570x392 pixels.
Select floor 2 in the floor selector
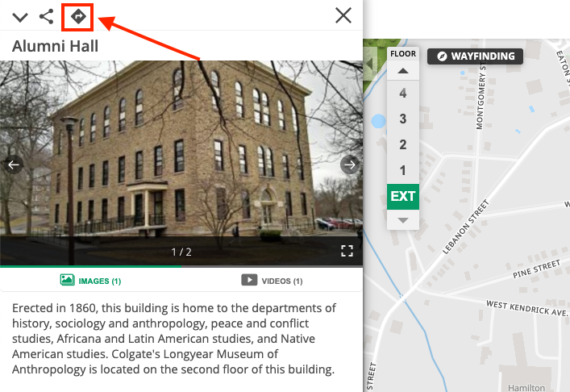(403, 144)
